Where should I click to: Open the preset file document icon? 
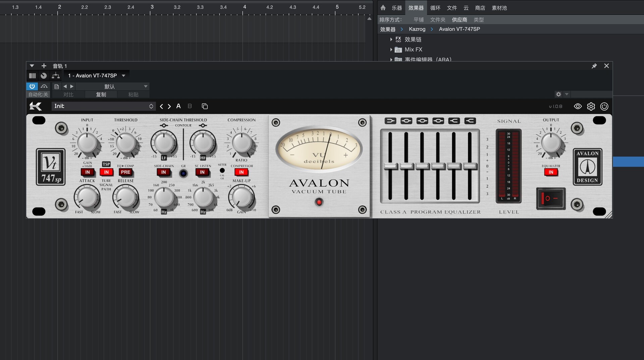click(57, 87)
